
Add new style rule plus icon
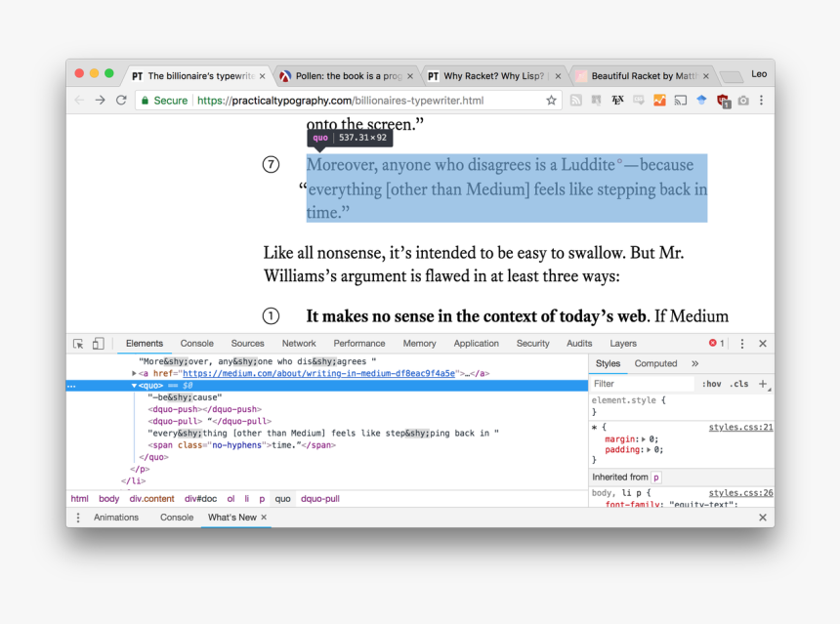763,384
